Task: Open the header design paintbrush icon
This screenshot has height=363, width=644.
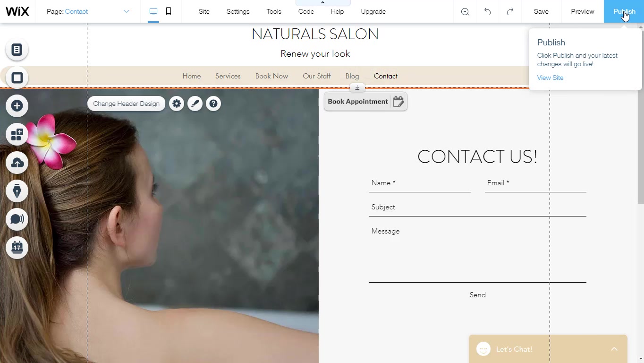Action: click(x=195, y=104)
